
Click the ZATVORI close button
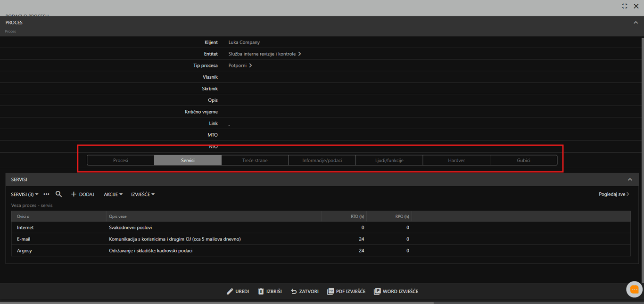point(305,291)
